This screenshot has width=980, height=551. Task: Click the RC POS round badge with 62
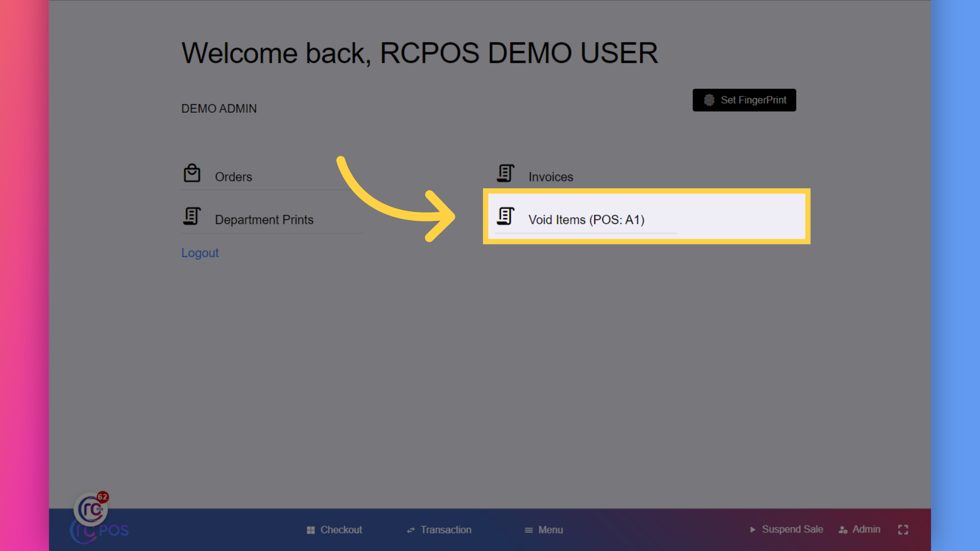[91, 509]
